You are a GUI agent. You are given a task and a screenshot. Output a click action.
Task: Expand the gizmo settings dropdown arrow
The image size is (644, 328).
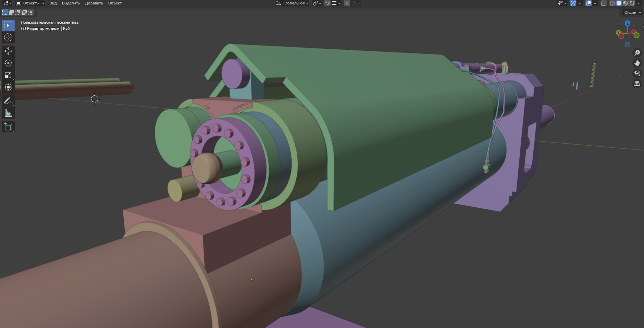(580, 3)
